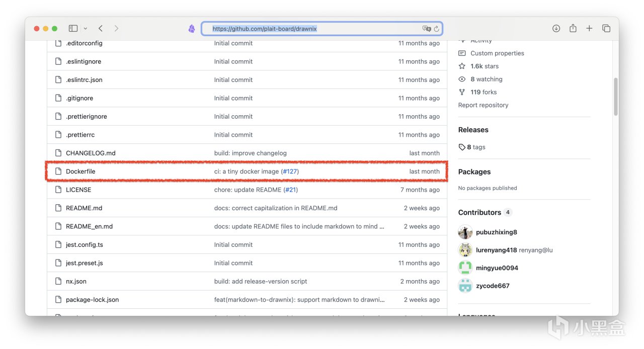The image size is (644, 349).
Task: Click file icon beside nx.json
Action: click(x=58, y=282)
